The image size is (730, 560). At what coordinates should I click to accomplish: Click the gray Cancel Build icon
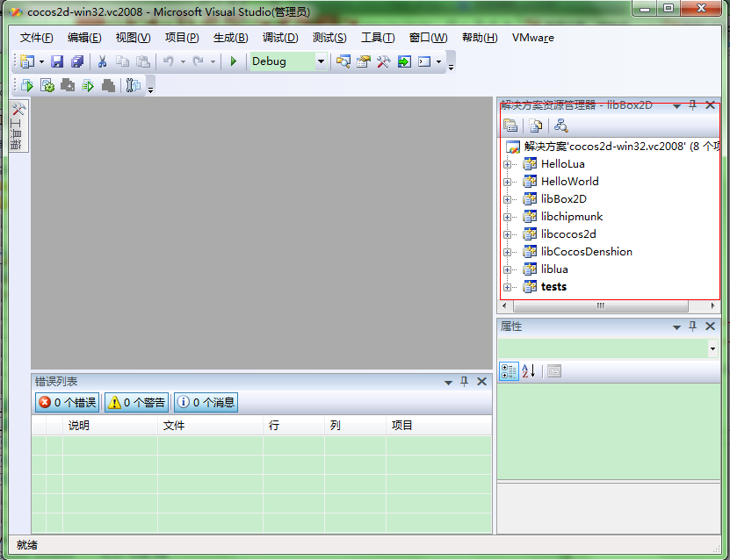coord(108,86)
